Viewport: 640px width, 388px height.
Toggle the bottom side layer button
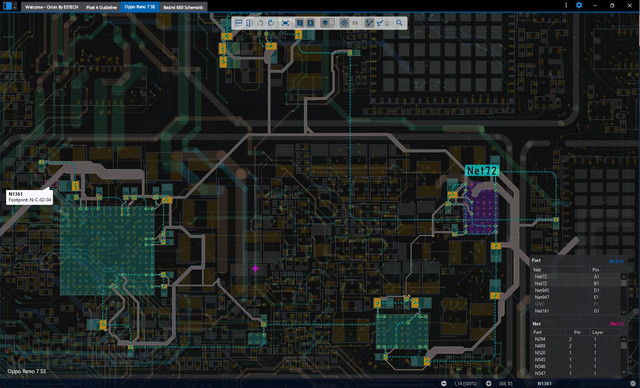pyautogui.click(x=310, y=23)
